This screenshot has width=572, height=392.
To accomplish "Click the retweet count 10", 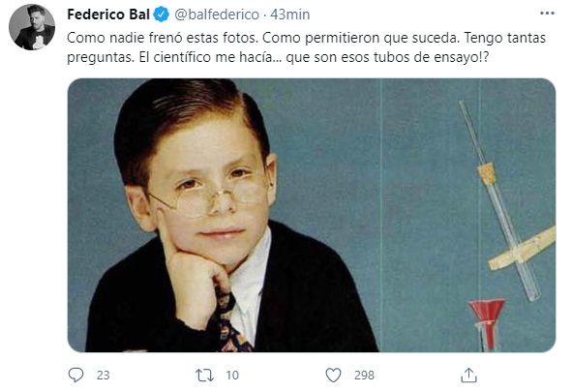I will click(x=232, y=376).
